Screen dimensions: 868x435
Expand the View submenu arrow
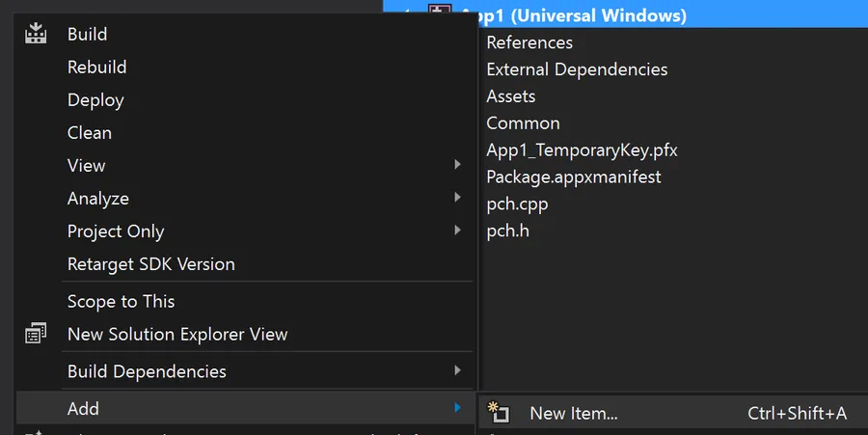pyautogui.click(x=457, y=165)
